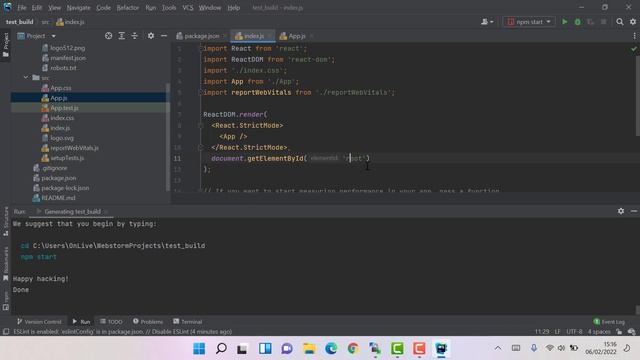Open the Run tool window button

click(x=81, y=322)
